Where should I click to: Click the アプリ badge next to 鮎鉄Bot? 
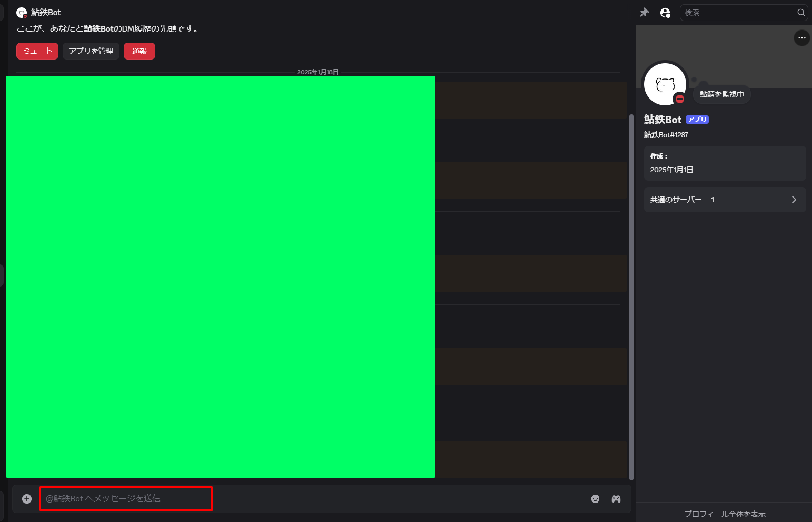pyautogui.click(x=697, y=120)
